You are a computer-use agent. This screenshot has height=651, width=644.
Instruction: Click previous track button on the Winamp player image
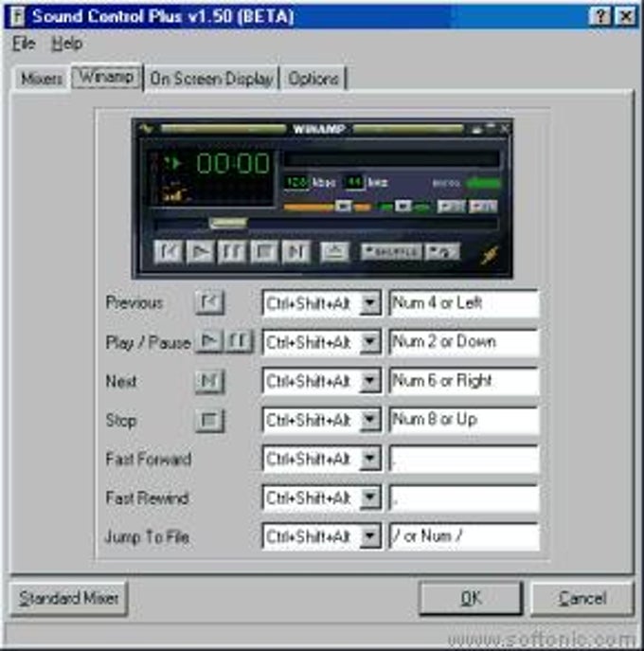[x=168, y=252]
